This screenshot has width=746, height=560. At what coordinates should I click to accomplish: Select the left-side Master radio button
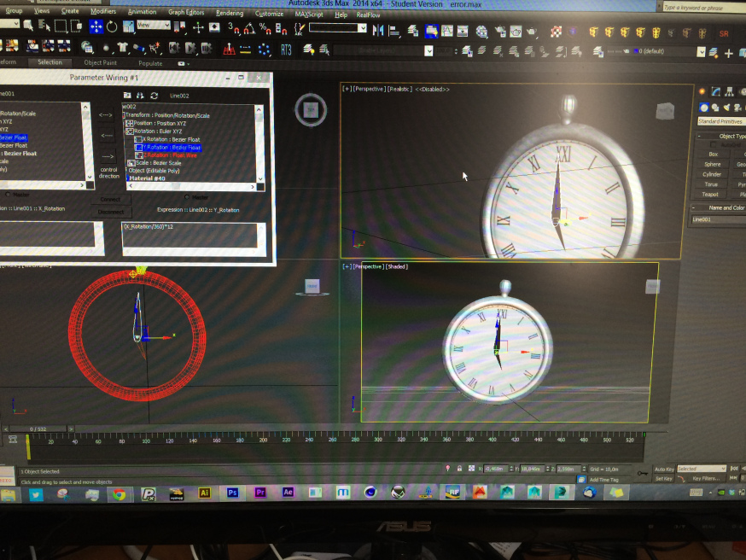(x=9, y=195)
